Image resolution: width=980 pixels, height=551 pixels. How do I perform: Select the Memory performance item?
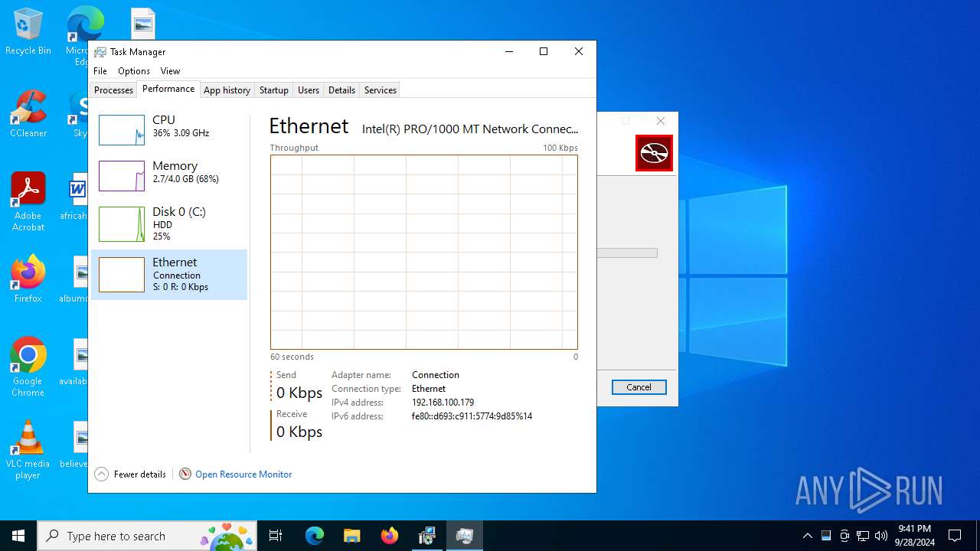coord(169,175)
